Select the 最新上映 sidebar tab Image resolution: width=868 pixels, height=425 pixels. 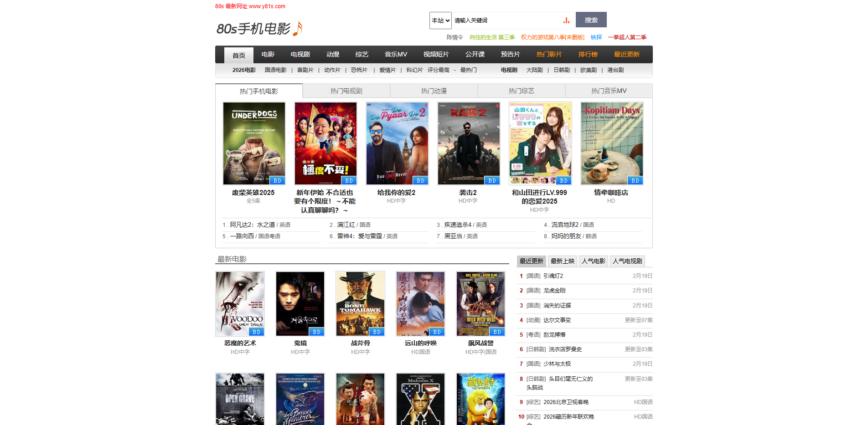tap(562, 261)
